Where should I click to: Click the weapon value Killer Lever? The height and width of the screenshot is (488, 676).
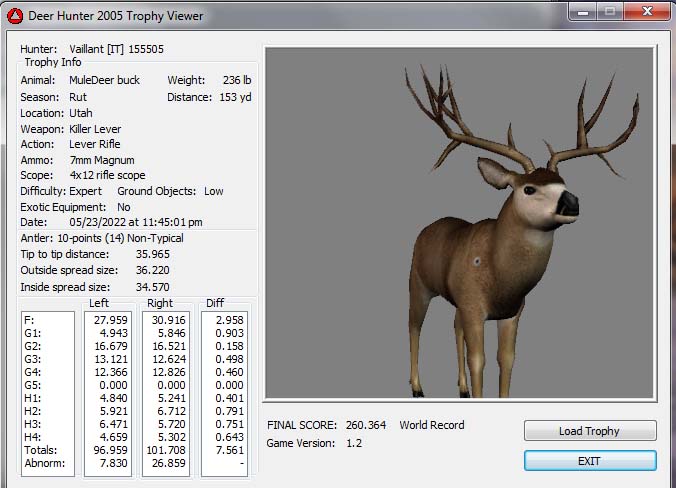(95, 129)
